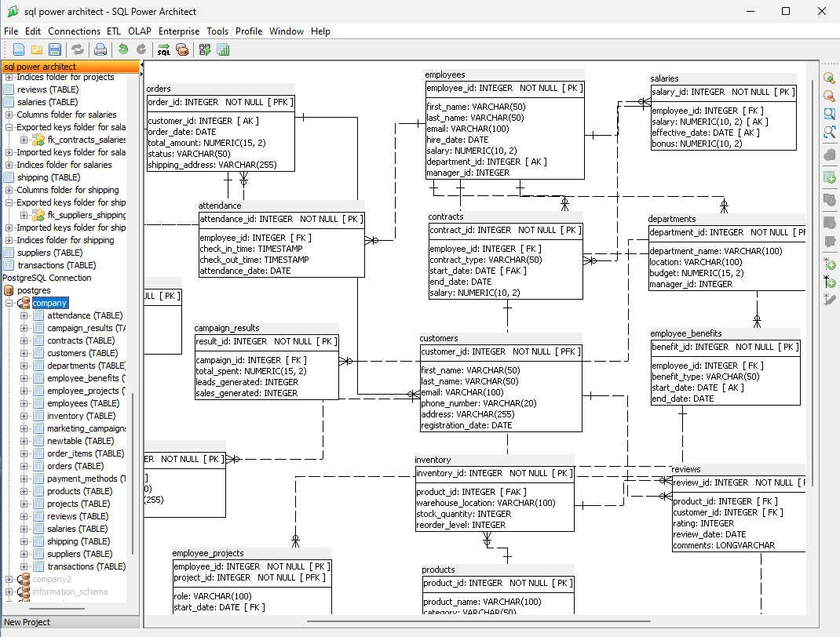Click the Zoom to Fit icon
The width and height of the screenshot is (840, 637).
click(x=829, y=131)
